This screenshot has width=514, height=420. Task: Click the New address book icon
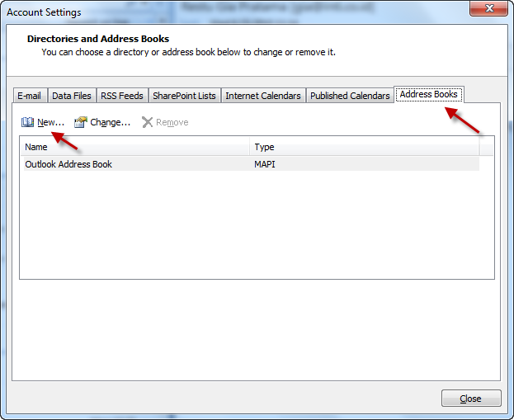pos(27,122)
